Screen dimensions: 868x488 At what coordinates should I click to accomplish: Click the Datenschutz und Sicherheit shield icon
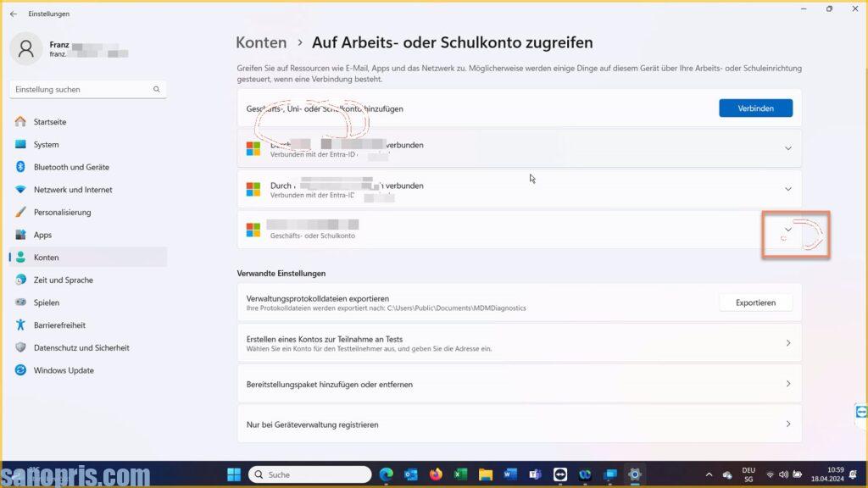pos(21,348)
